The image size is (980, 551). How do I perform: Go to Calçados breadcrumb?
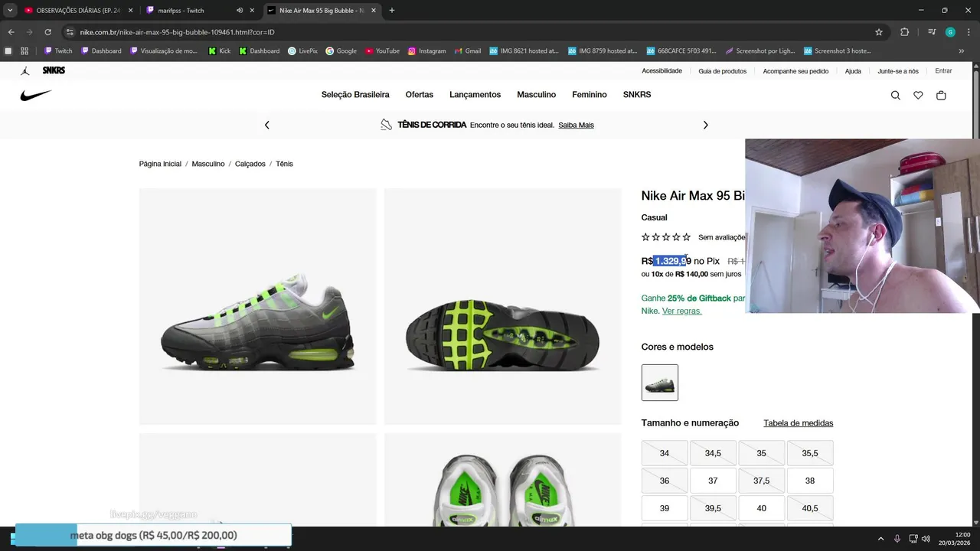click(x=250, y=164)
